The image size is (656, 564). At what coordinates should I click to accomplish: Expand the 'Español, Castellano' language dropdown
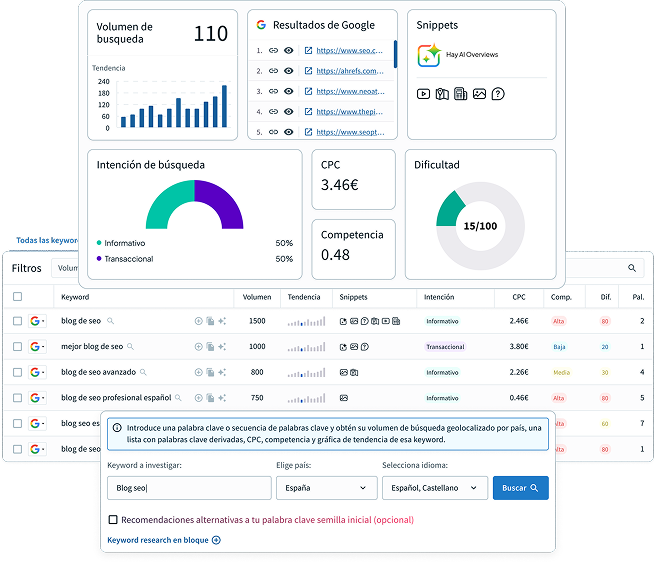tap(434, 488)
